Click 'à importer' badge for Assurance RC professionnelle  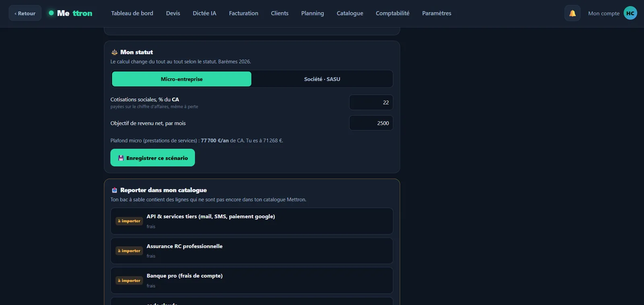tap(129, 251)
